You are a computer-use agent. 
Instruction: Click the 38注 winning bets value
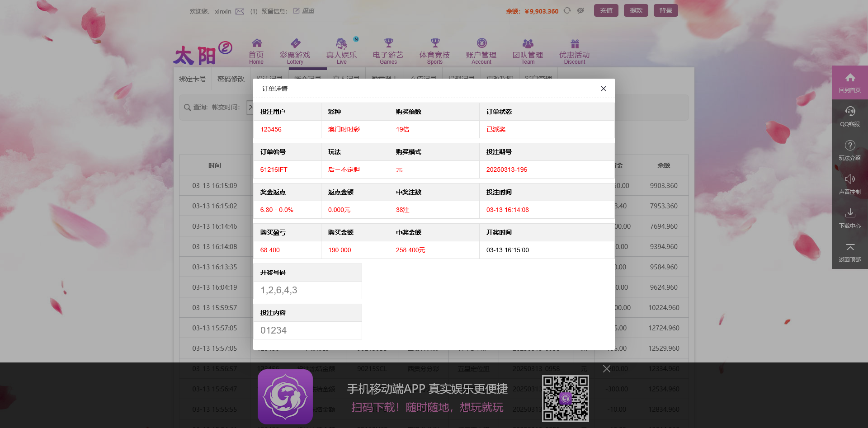pyautogui.click(x=403, y=210)
